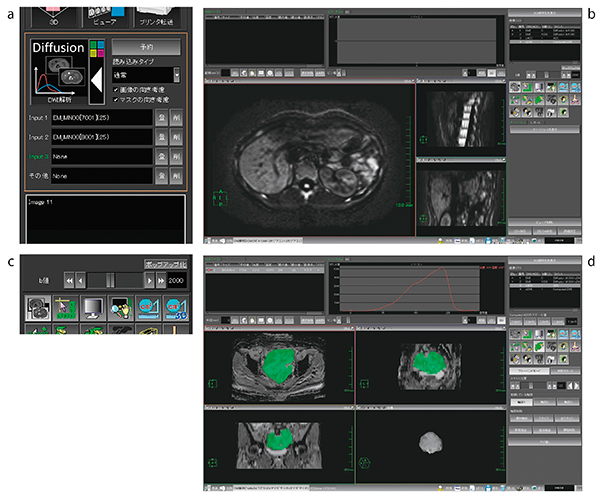This screenshot has width=600, height=495.
Task: Click the ポップアップ化 button
Action: point(165,265)
